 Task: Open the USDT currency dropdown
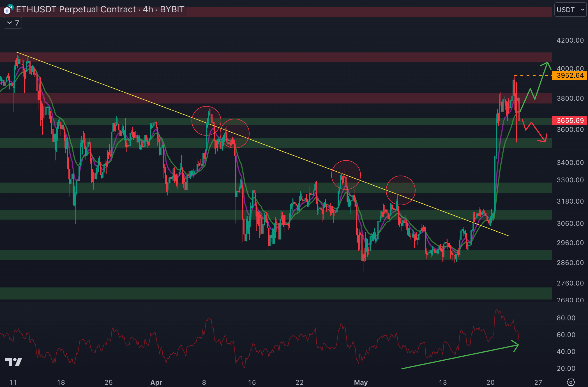570,10
